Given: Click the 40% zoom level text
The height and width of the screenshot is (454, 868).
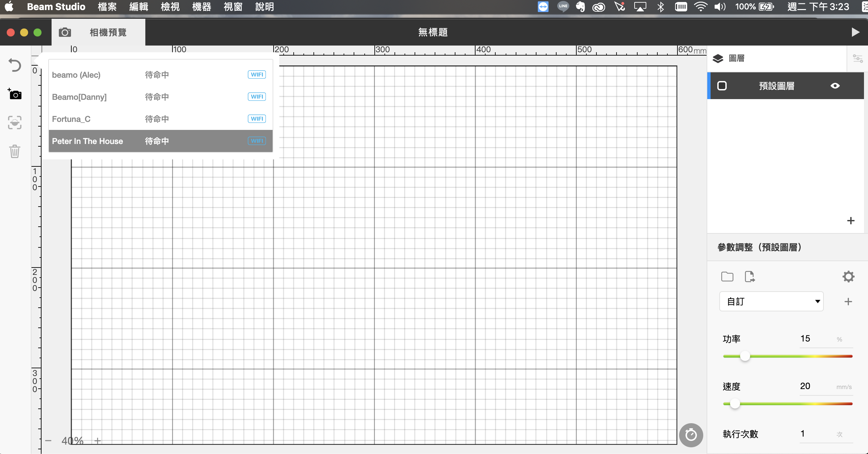Looking at the screenshot, I should 72,441.
